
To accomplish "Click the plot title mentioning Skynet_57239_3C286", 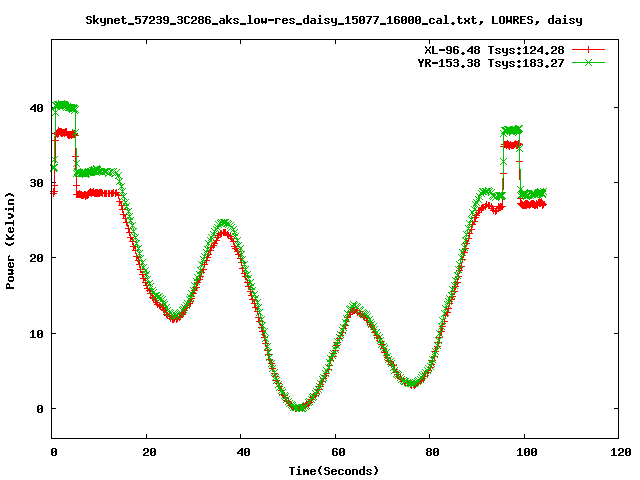I will pyautogui.click(x=334, y=20).
